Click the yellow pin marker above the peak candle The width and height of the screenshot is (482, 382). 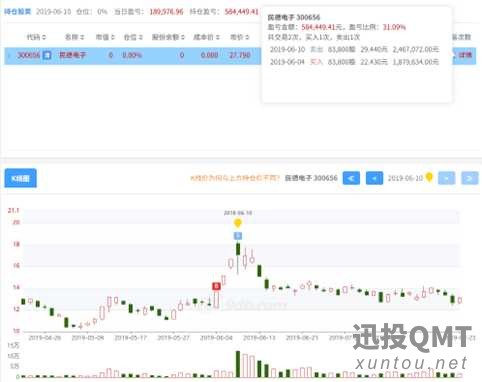[238, 223]
